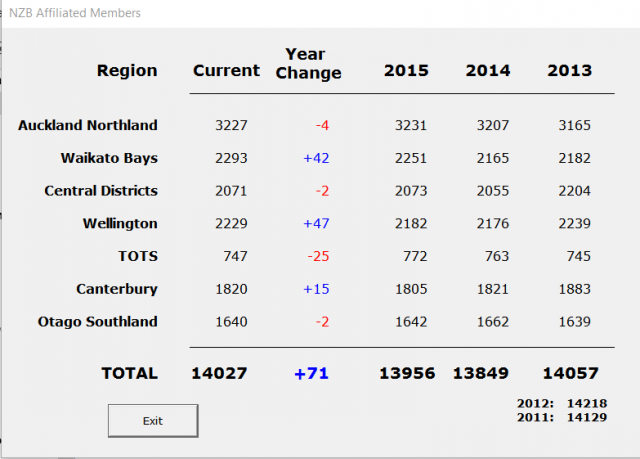This screenshot has width=640, height=459.
Task: Select Central Districts 2014 value 2055
Action: click(493, 191)
